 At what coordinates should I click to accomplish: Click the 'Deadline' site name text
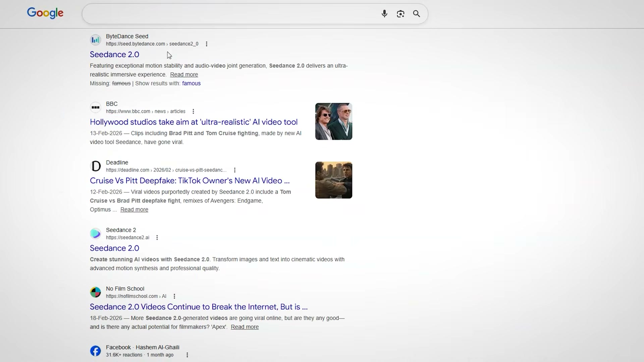point(117,163)
